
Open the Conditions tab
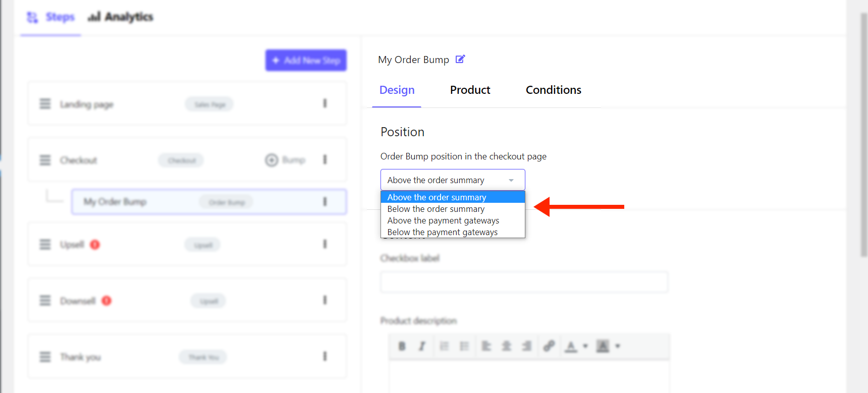click(x=553, y=90)
